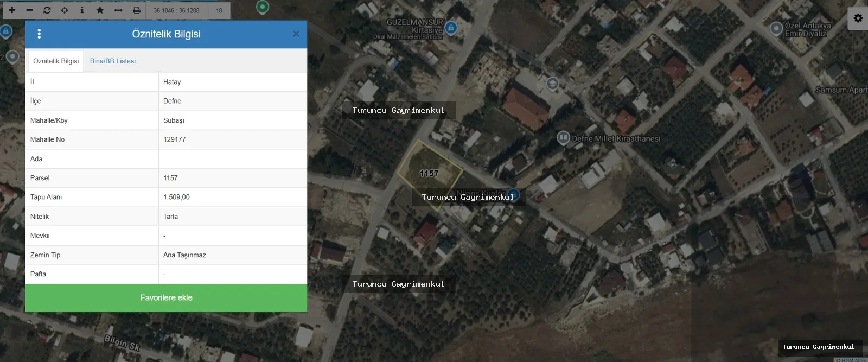Select the Guzelmansur Kırtasiye map marker
Screen dimensions: 868x362
coord(451,28)
